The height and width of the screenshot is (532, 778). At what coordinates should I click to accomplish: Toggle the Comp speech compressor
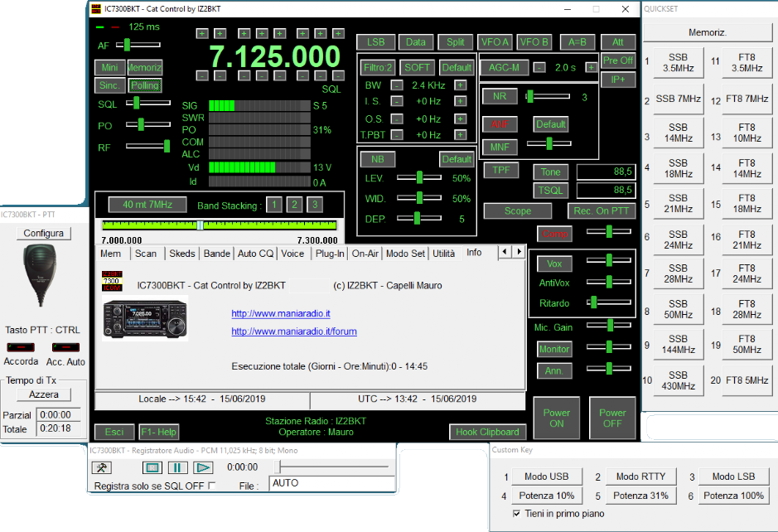click(x=555, y=234)
